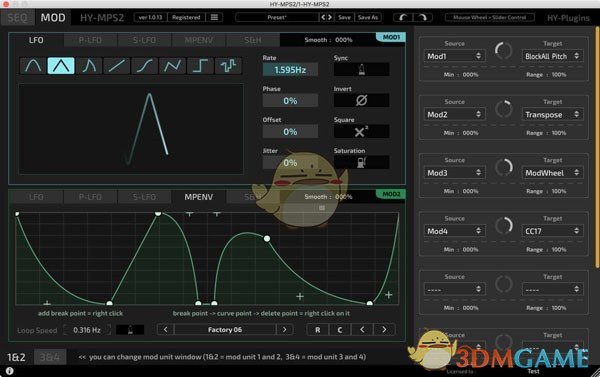This screenshot has width=600, height=377.
Task: Select the square step waveform
Action: (x=200, y=66)
